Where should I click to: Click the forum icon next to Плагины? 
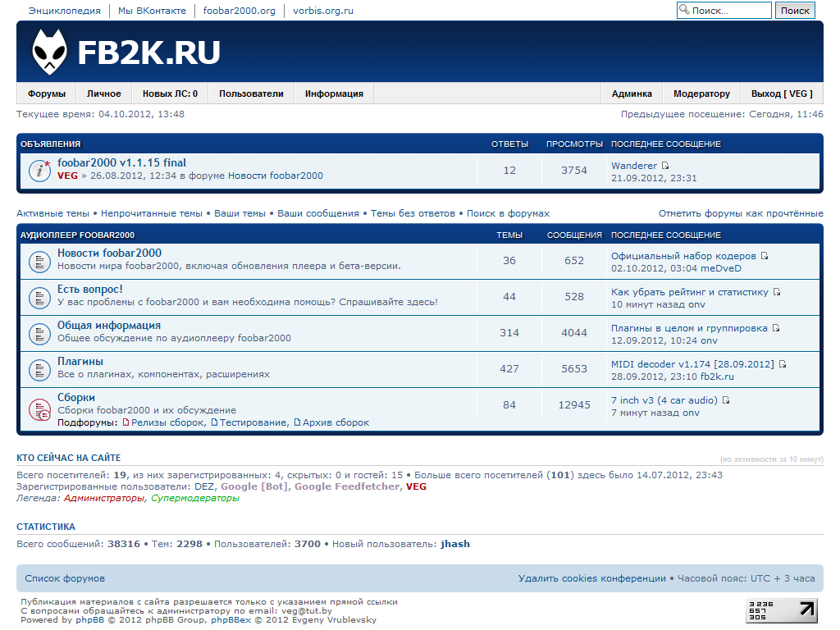coord(40,369)
